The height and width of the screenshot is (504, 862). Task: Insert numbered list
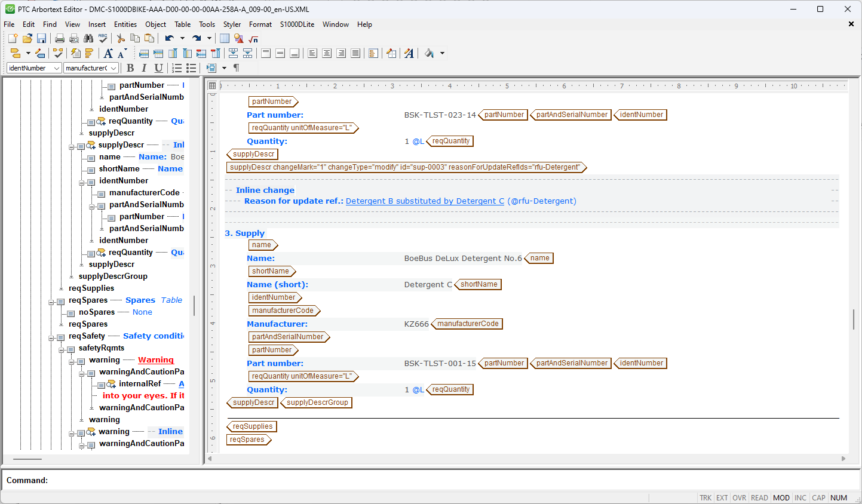click(177, 68)
